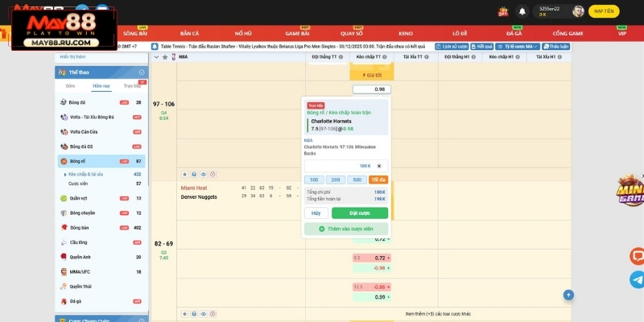Viewport: 644px width, 322px height.
Task: Select the 0.98 odds cell
Action: tap(371, 89)
